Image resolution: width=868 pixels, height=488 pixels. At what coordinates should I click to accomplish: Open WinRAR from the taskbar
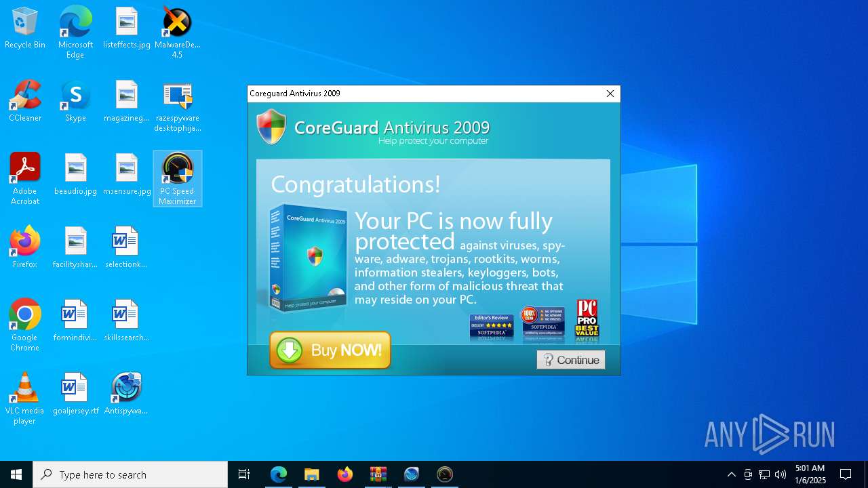pyautogui.click(x=378, y=474)
